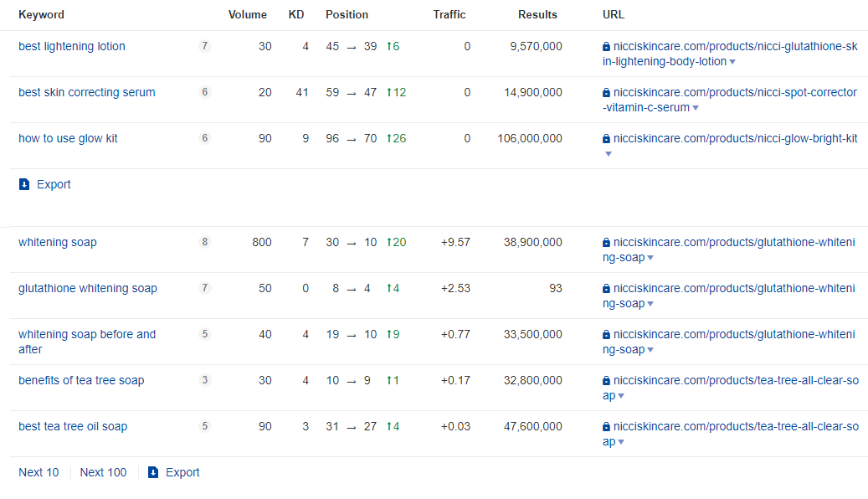868x499 pixels.
Task: Click lock icon in best tea tree oil soap row
Action: [606, 426]
